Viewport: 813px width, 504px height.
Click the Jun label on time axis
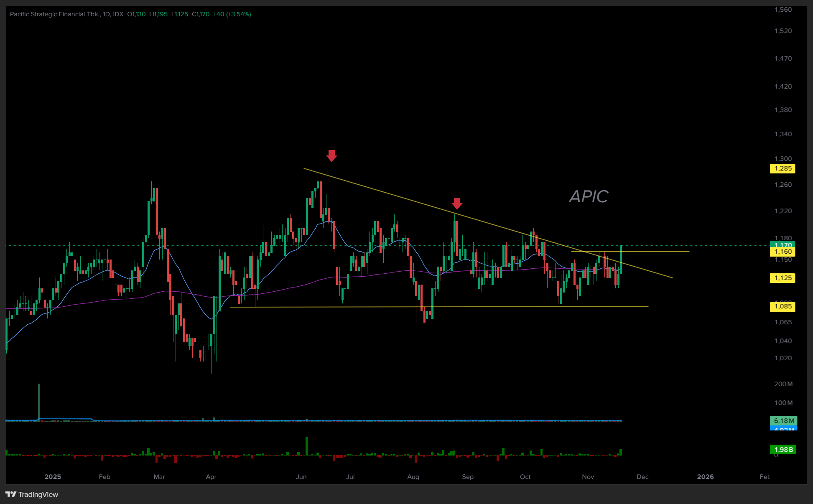tap(301, 477)
